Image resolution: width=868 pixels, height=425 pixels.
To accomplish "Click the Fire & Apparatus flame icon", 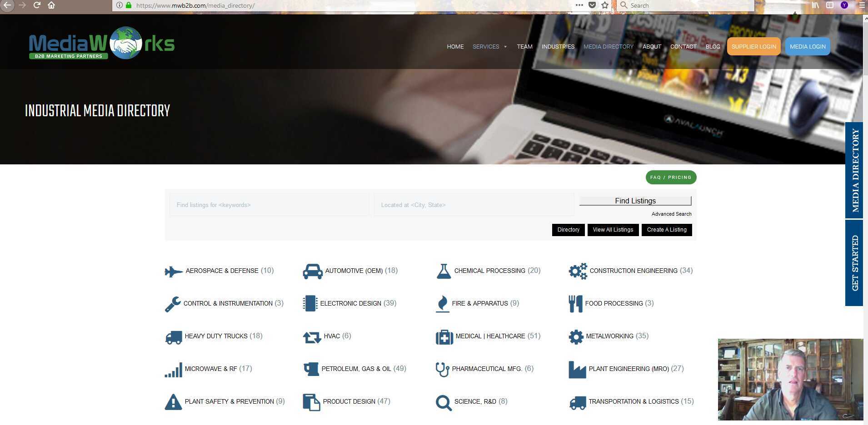I will coord(442,304).
